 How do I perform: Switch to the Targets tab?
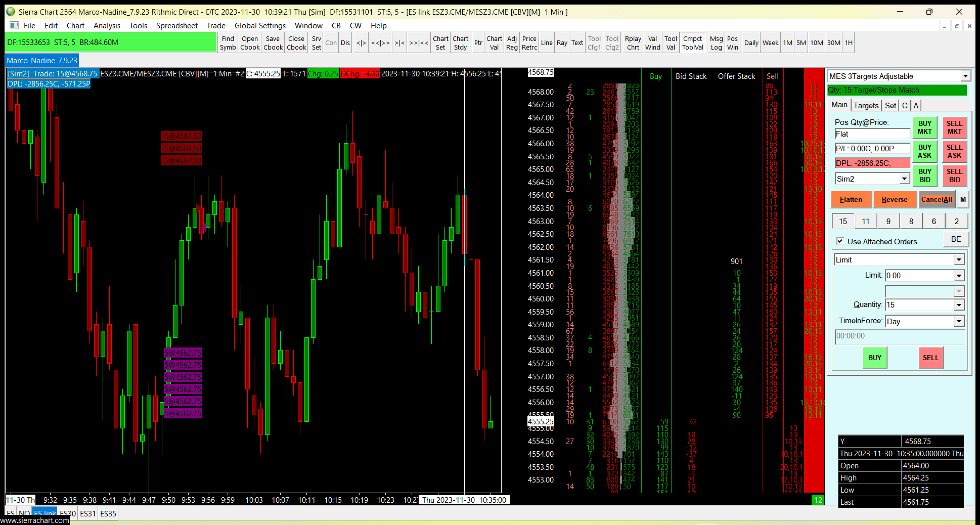866,105
